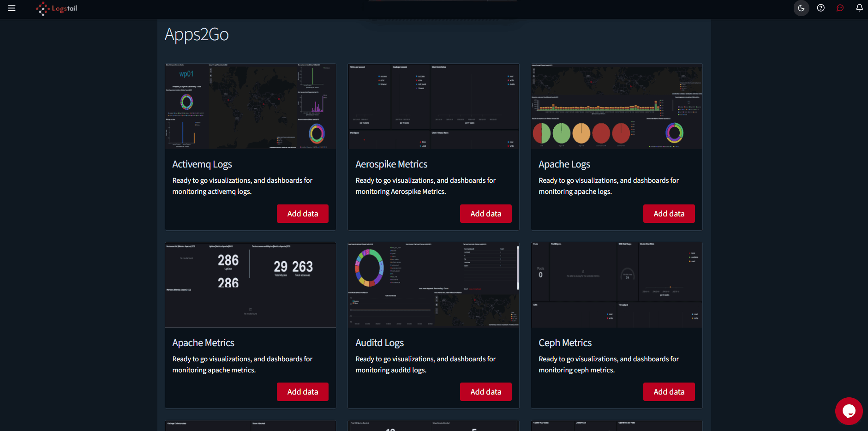Add data for Activemq Logs
868x431 pixels.
pos(303,214)
